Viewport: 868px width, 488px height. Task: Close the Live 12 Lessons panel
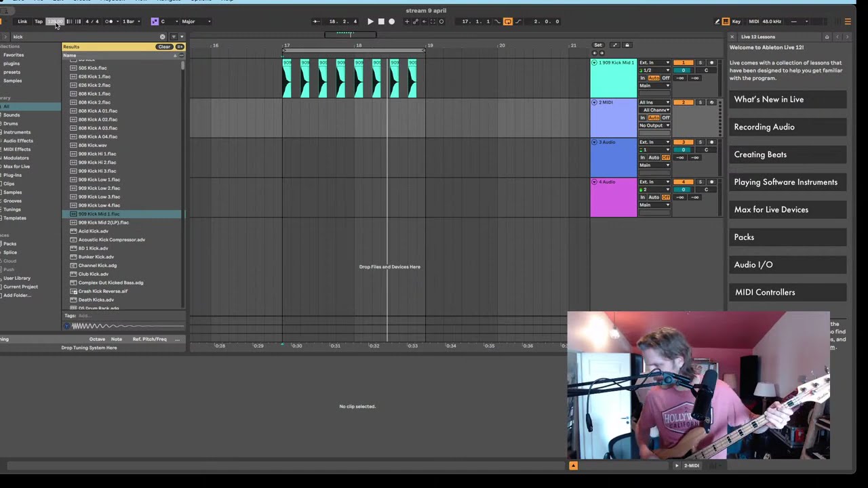(732, 37)
